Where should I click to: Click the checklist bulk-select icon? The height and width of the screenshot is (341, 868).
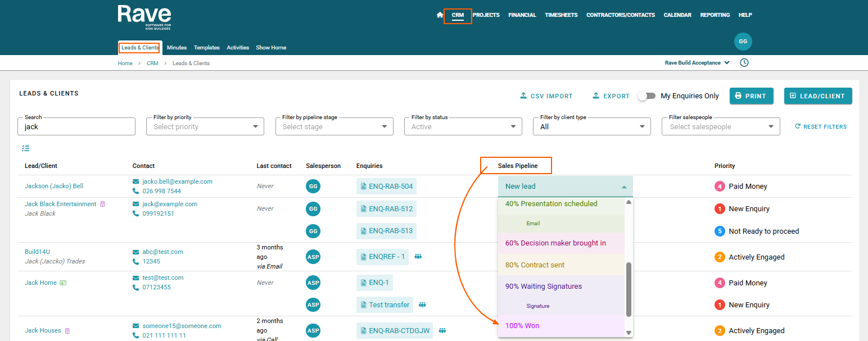pos(26,148)
